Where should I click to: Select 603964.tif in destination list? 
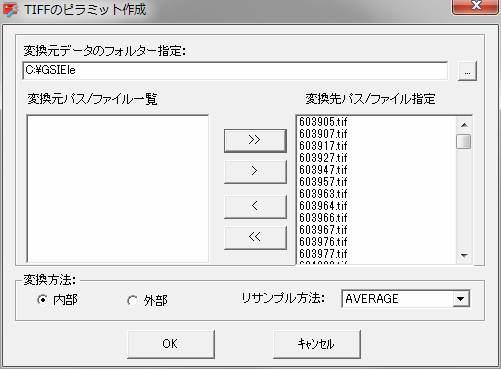[x=323, y=206]
